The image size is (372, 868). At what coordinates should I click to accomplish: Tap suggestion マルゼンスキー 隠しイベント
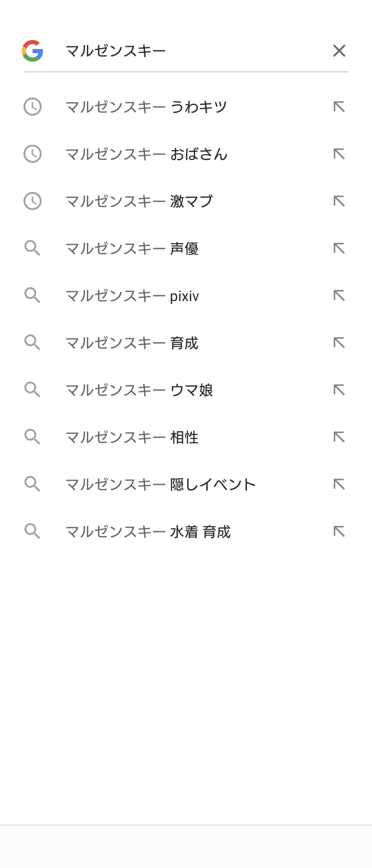pos(161,484)
